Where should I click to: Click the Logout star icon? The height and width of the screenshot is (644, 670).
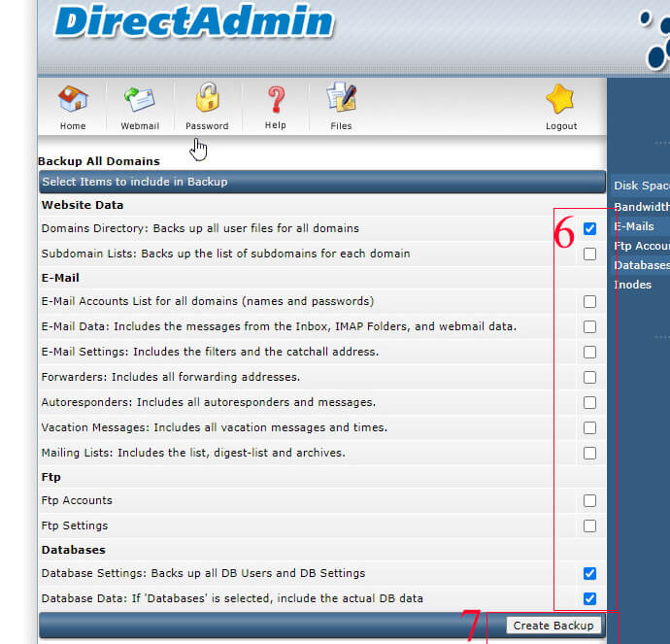pos(560,99)
